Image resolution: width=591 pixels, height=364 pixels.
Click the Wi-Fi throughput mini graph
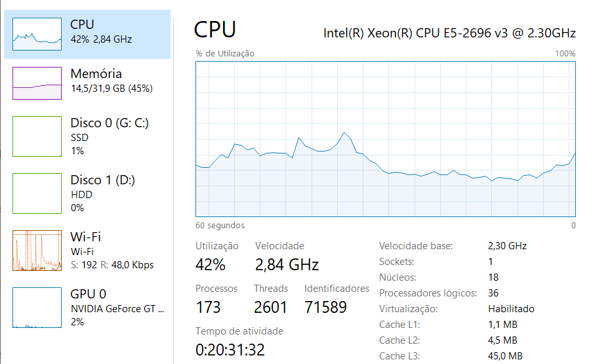[38, 251]
